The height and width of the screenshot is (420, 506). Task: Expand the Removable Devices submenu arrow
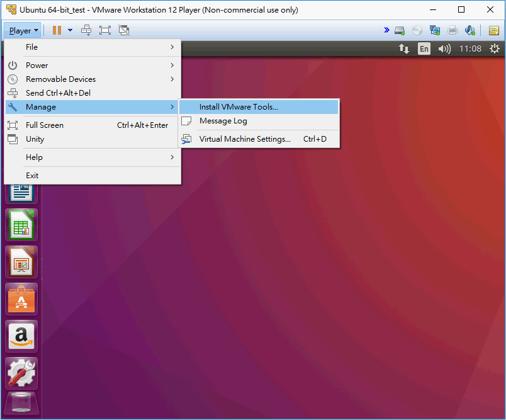coord(172,79)
